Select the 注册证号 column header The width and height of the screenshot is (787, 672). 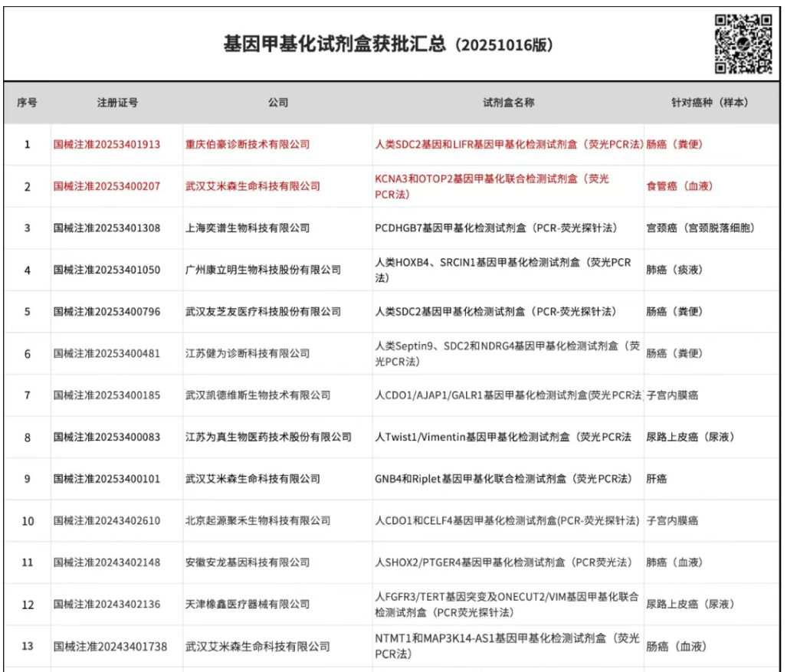pyautogui.click(x=117, y=103)
